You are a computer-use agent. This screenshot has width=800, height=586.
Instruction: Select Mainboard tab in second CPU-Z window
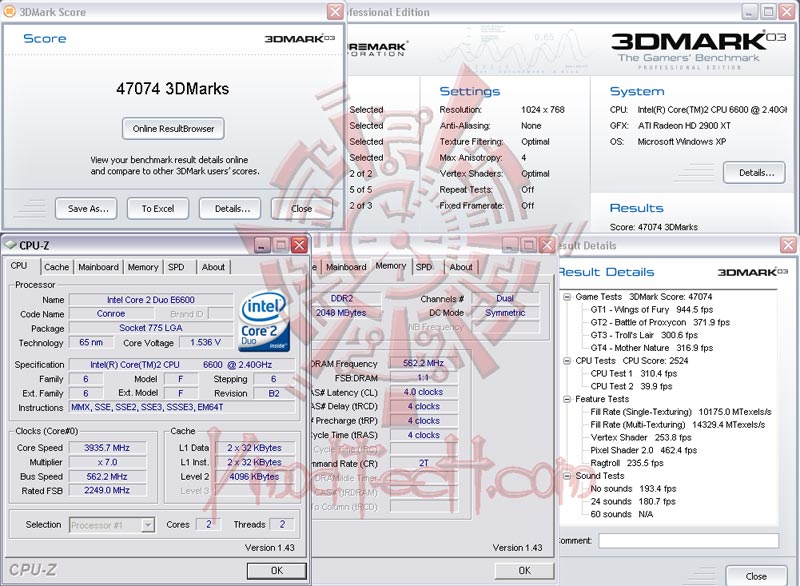pyautogui.click(x=346, y=267)
